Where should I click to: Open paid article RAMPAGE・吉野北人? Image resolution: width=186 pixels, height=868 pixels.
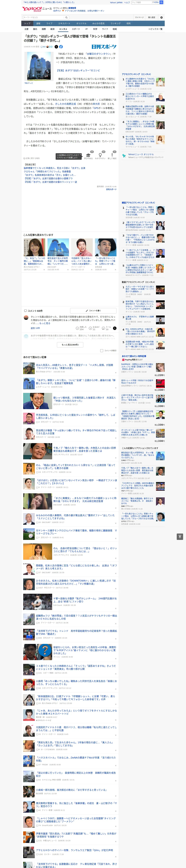(137, 367)
